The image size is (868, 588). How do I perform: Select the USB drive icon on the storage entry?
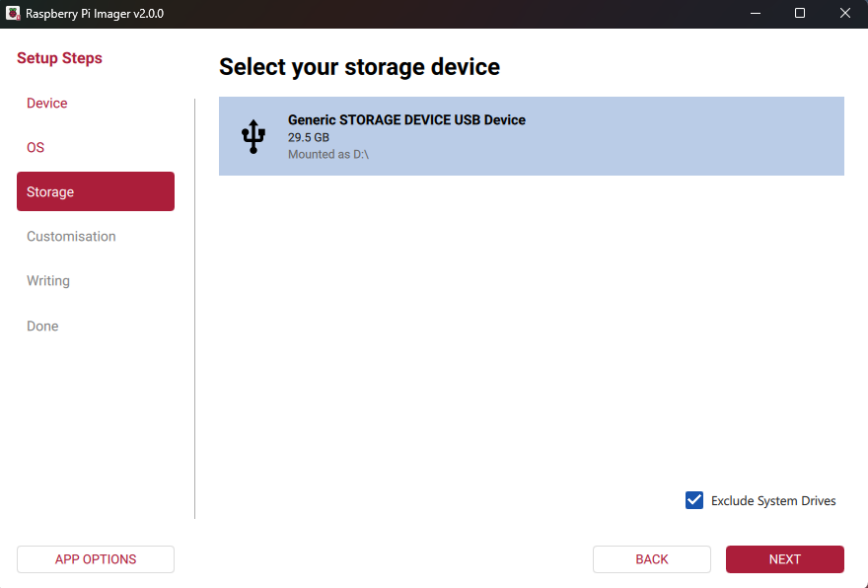[253, 136]
